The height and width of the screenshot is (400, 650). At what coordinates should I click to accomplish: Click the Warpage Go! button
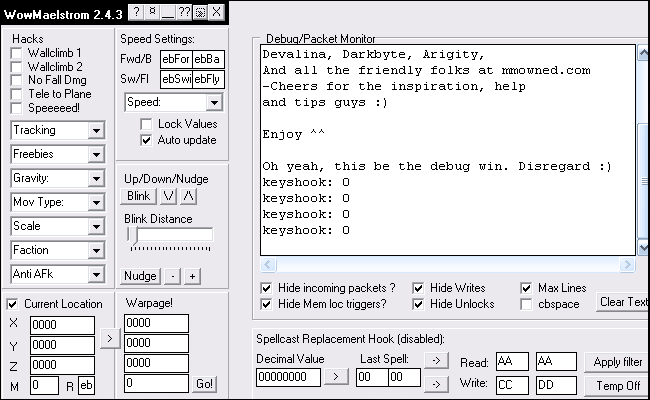click(x=204, y=384)
